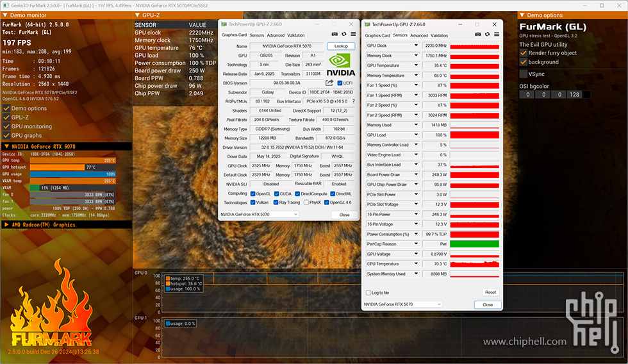Open GPU Temperature sensor dropdown
The width and height of the screenshot is (628, 364).
coord(416,65)
